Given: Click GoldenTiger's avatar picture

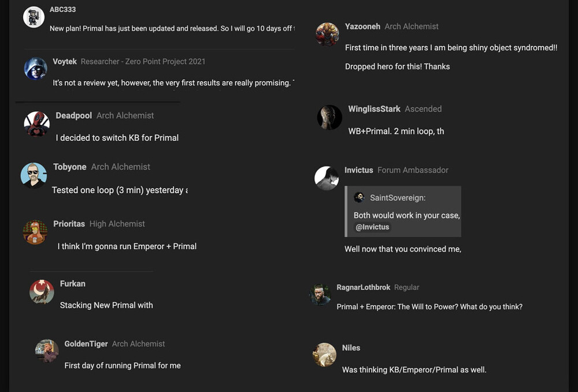Looking at the screenshot, I should click(x=47, y=351).
